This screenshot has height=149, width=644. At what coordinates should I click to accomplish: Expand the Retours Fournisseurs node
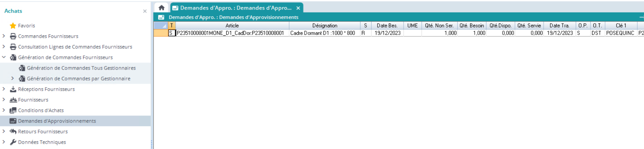pos(4,131)
